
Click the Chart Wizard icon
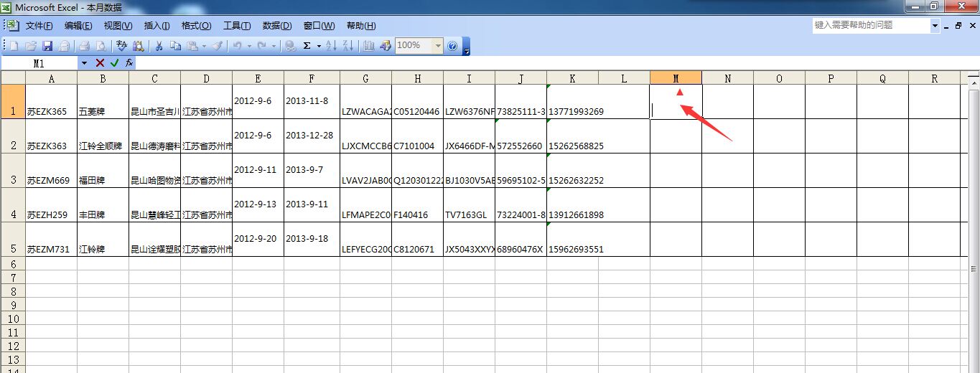(x=368, y=46)
